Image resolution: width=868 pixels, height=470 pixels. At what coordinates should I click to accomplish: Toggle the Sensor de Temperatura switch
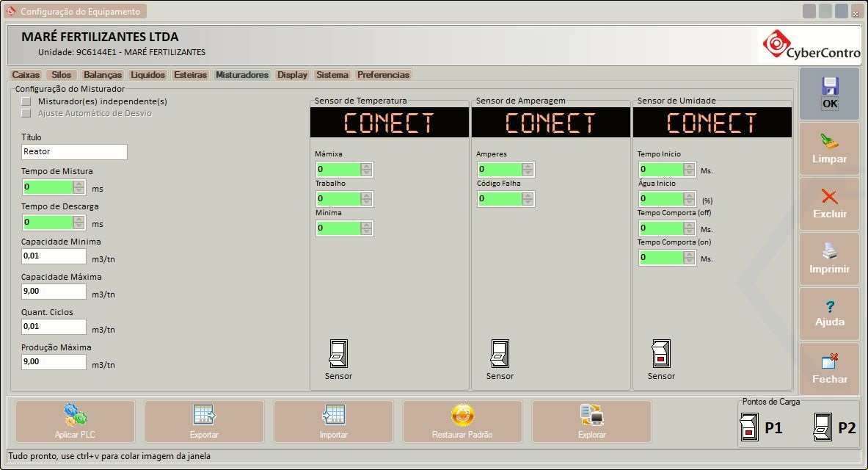tap(338, 354)
